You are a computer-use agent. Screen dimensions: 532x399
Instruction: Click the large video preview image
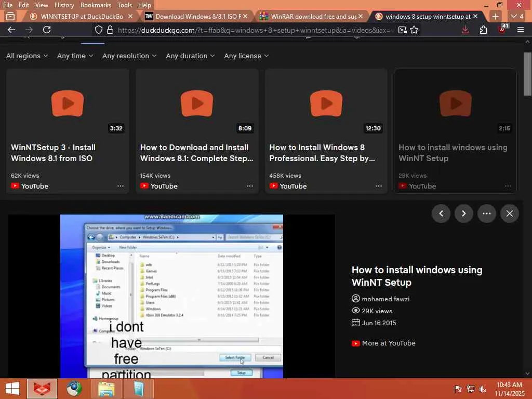[x=171, y=296]
